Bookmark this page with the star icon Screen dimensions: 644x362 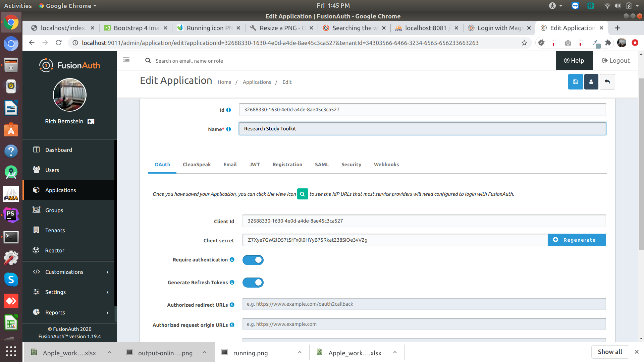point(524,43)
